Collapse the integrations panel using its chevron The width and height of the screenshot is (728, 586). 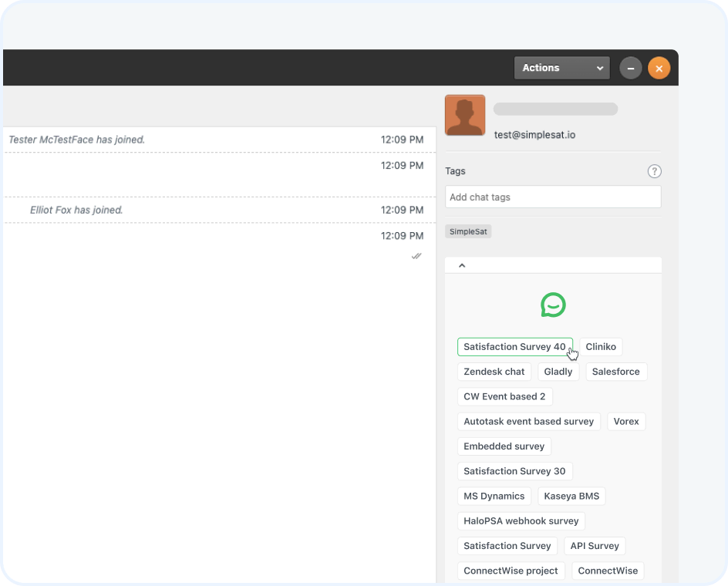[x=462, y=264]
